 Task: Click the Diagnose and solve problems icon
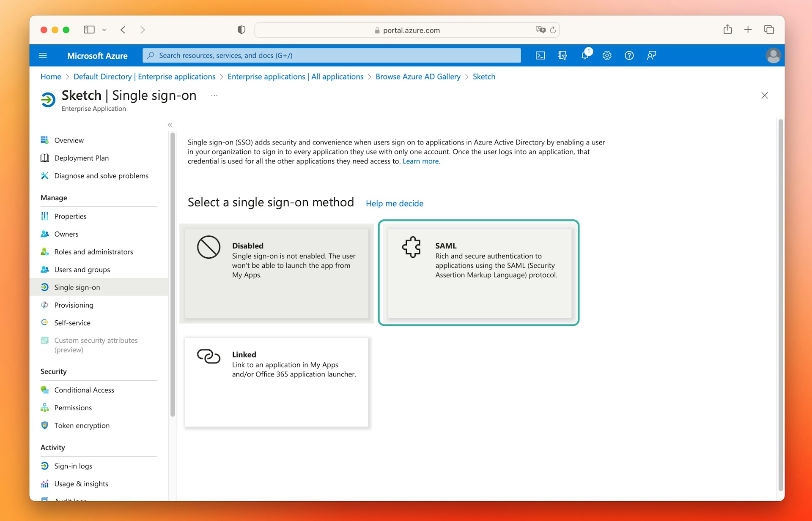click(44, 175)
